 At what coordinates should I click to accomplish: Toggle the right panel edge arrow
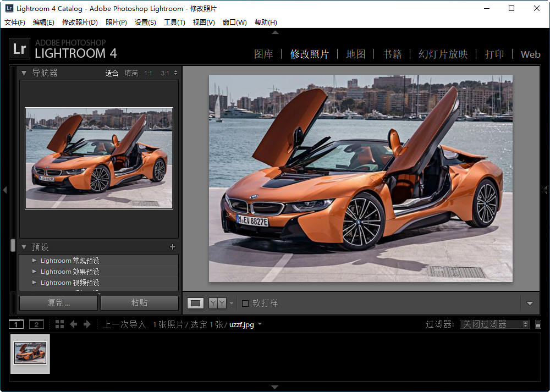point(544,190)
